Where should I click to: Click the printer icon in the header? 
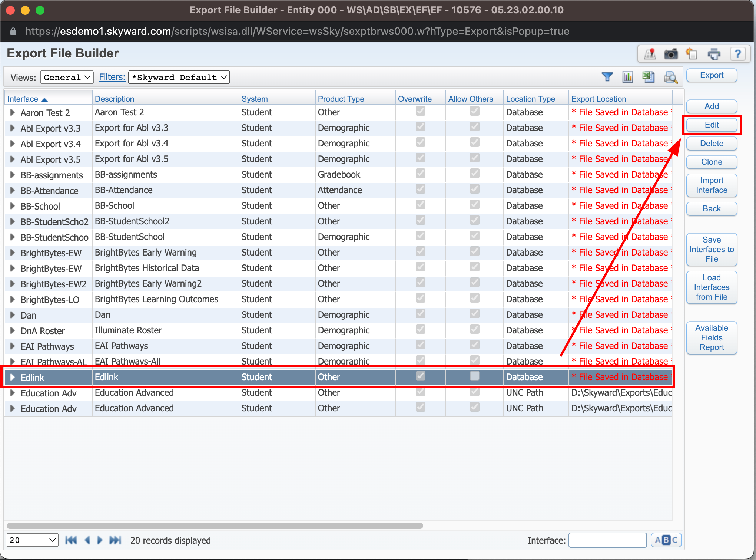(x=714, y=54)
